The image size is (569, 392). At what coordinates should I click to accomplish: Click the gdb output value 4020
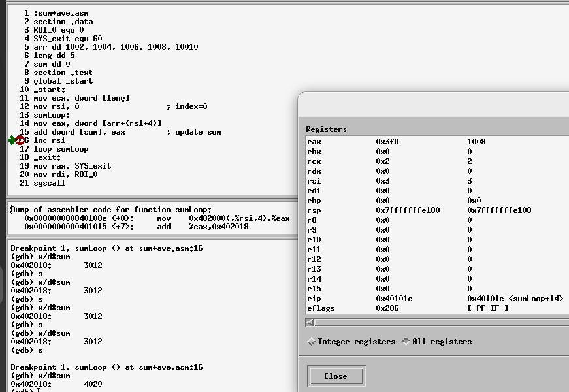tap(93, 384)
